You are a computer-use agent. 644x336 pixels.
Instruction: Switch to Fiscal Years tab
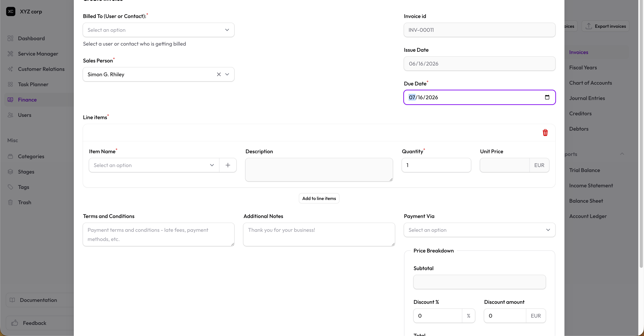[583, 67]
